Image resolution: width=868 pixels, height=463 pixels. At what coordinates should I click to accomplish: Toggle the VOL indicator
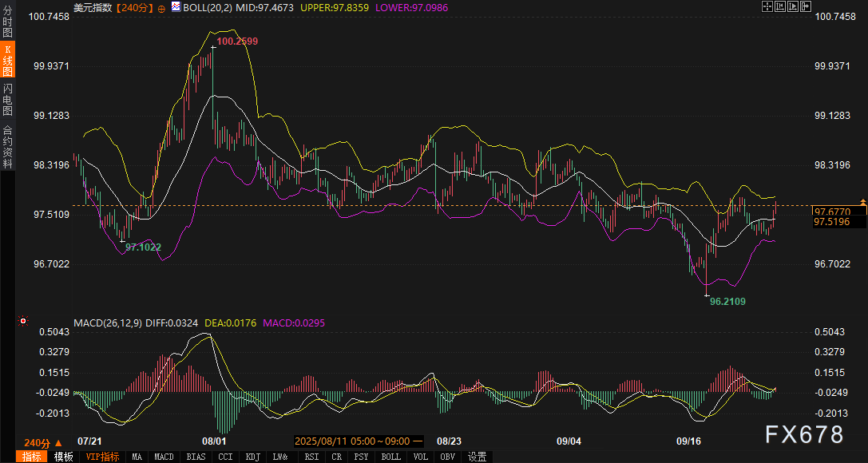[x=422, y=457]
